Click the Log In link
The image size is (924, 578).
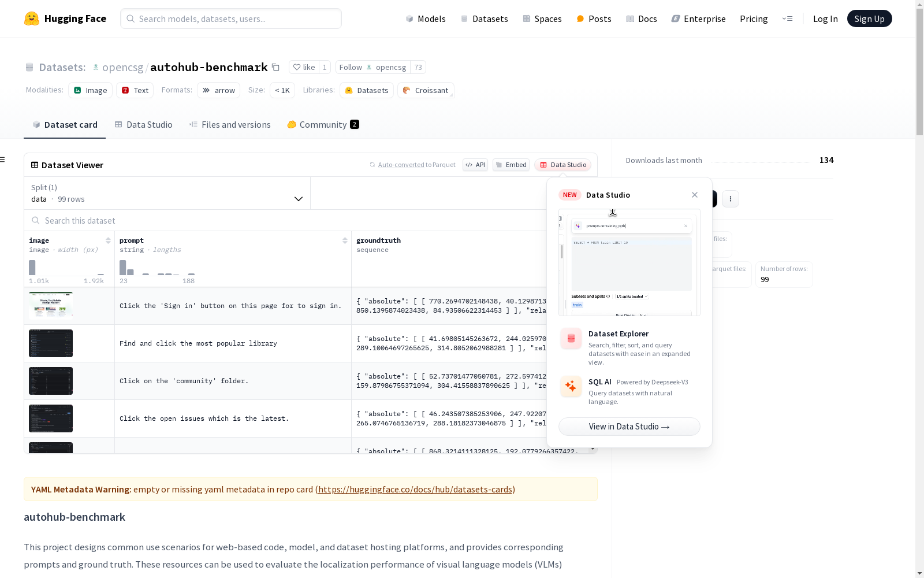[825, 18]
